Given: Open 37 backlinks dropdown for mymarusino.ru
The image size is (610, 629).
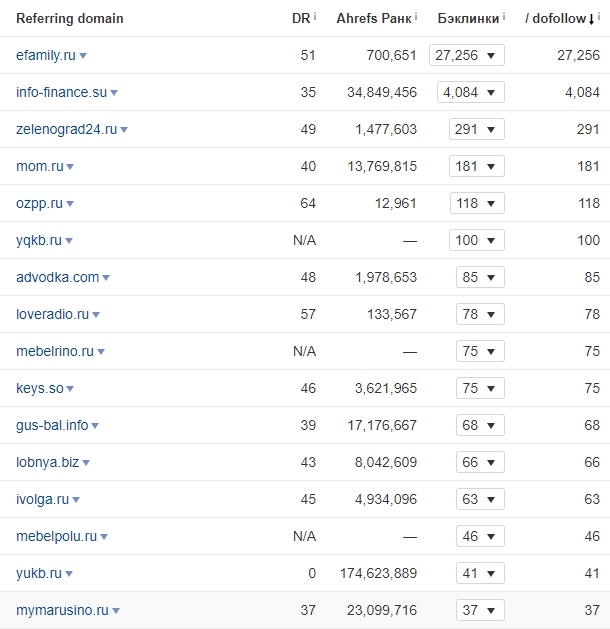Looking at the screenshot, I should pos(480,610).
